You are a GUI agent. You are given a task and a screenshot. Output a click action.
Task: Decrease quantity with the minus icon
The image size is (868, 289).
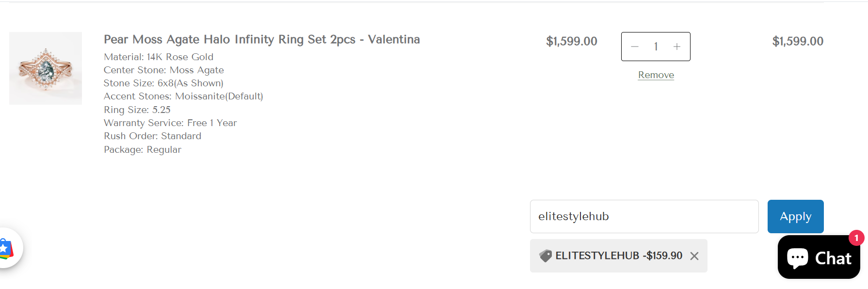pos(634,47)
